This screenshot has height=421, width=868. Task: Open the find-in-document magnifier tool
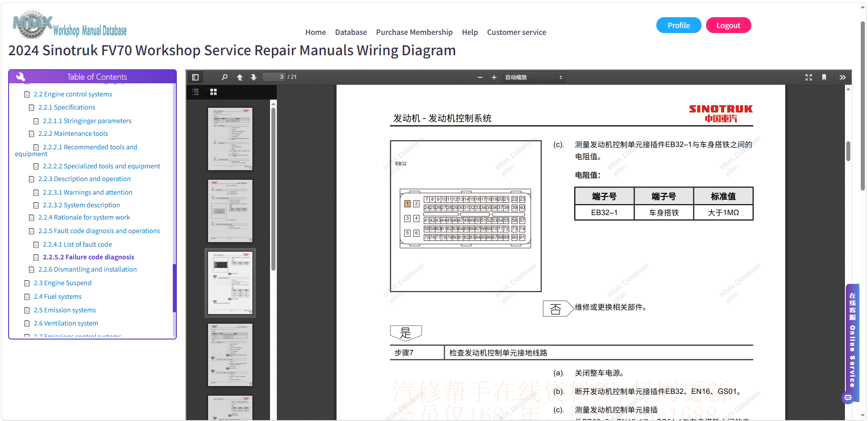point(224,77)
